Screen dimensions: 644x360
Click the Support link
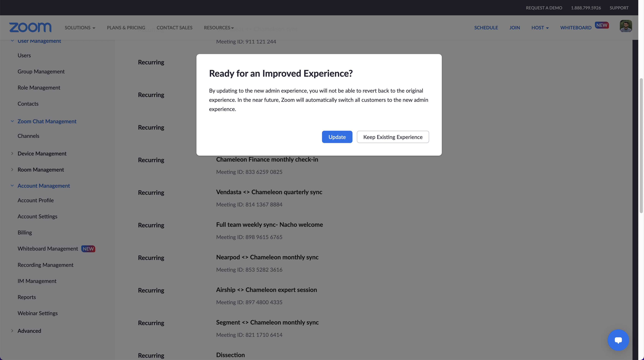[619, 8]
